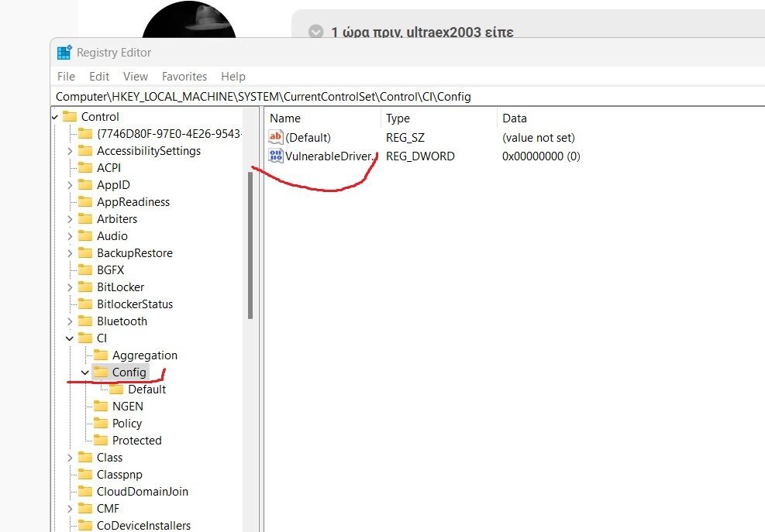This screenshot has height=532, width=765.
Task: Expand the Audio registry key
Action: [70, 236]
